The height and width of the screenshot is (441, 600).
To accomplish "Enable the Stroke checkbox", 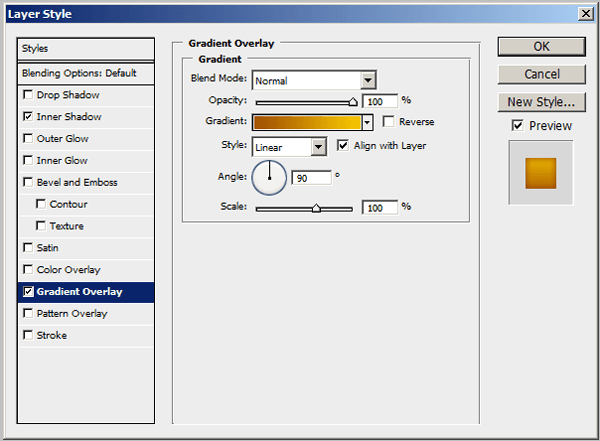I will click(28, 335).
